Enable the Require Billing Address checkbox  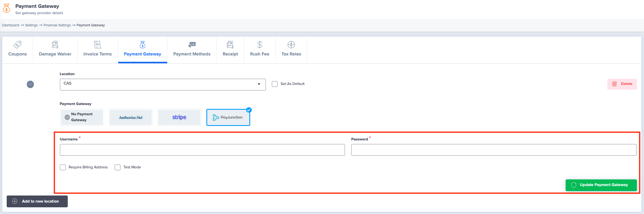click(63, 167)
